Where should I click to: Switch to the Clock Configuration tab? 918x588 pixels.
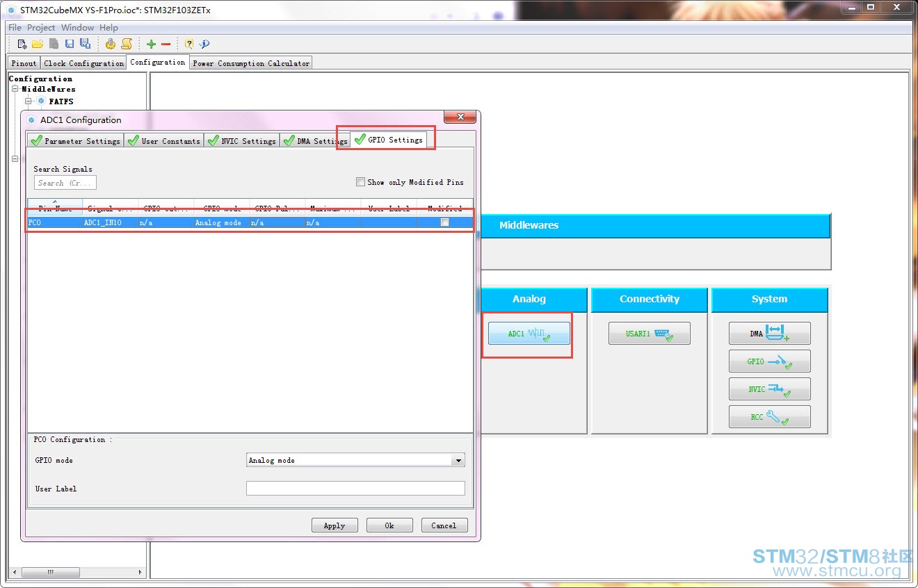83,63
